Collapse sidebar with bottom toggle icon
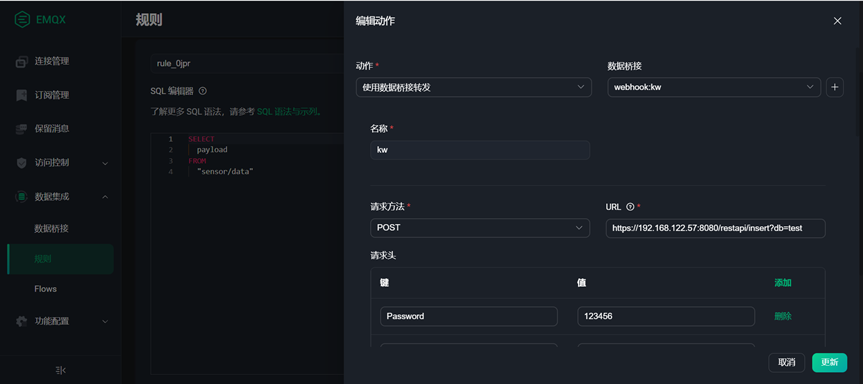 (x=61, y=370)
